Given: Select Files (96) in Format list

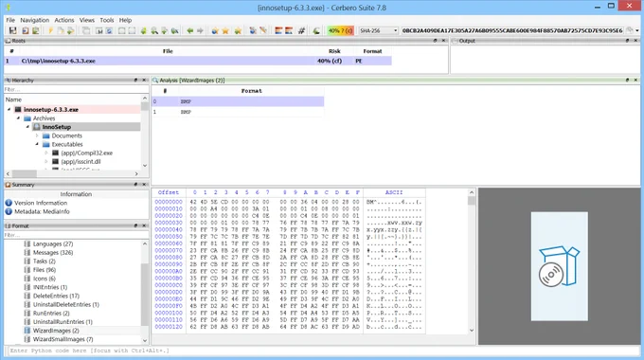Looking at the screenshot, I should pos(45,270).
